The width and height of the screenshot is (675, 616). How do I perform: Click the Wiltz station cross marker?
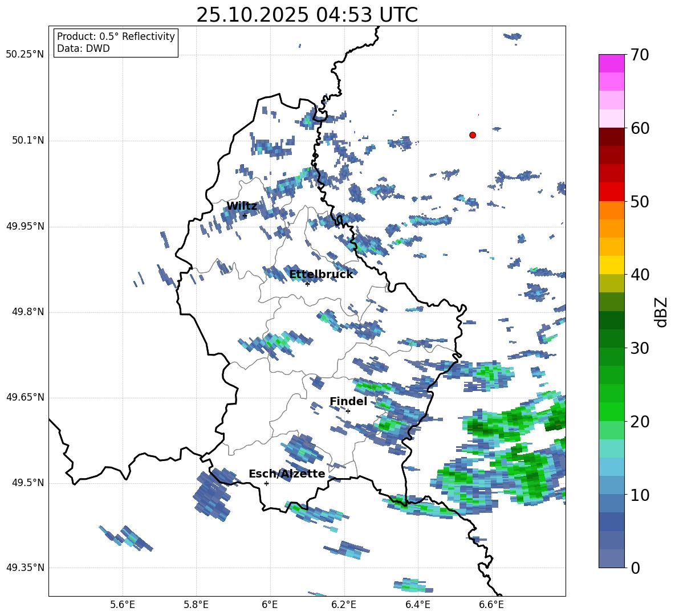[x=245, y=216]
